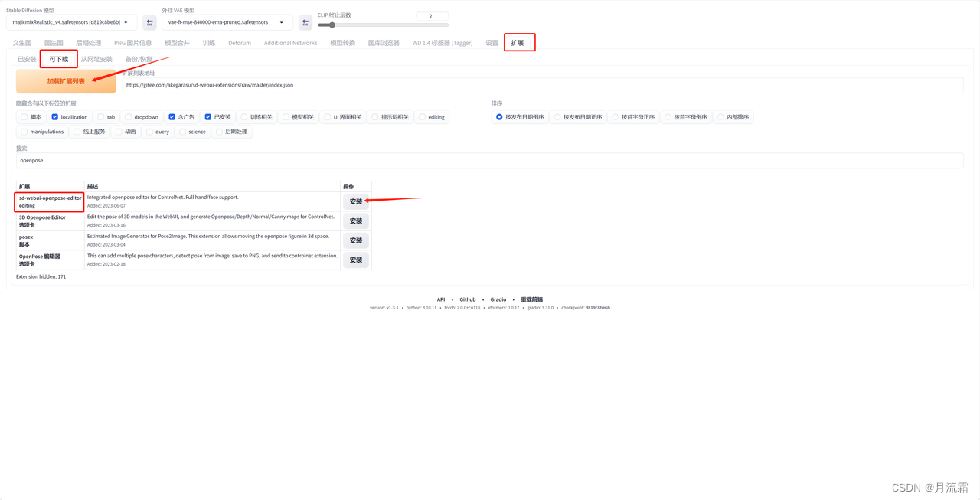The width and height of the screenshot is (980, 500).
Task: Install the OpenPose 编辑器 extension
Action: tap(356, 260)
